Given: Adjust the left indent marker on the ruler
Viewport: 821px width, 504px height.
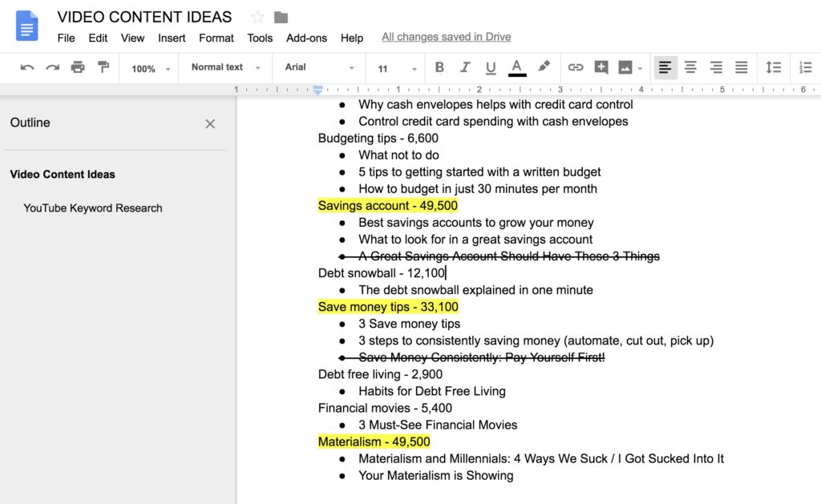Looking at the screenshot, I should pos(317,90).
